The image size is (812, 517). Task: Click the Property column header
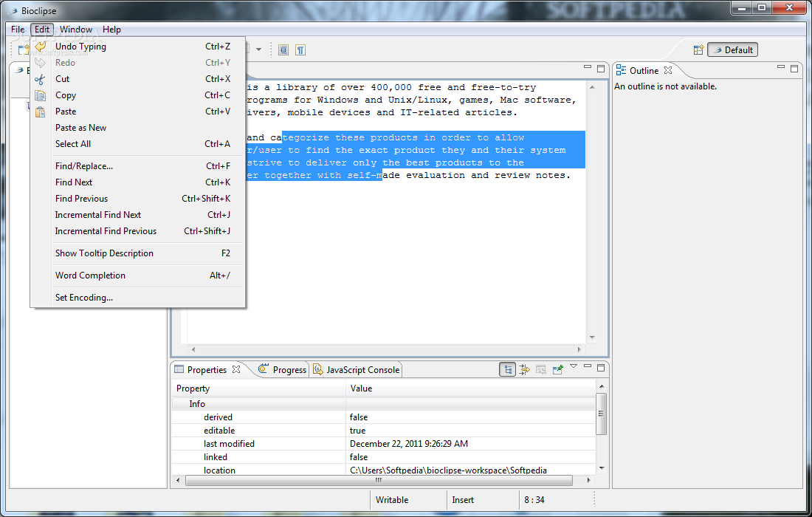tap(259, 388)
